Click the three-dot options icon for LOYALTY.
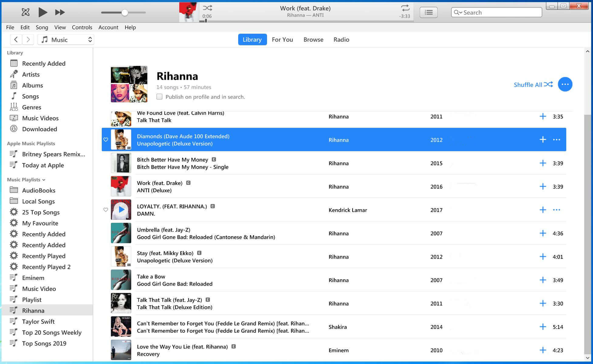This screenshot has width=593, height=364. coord(557,209)
